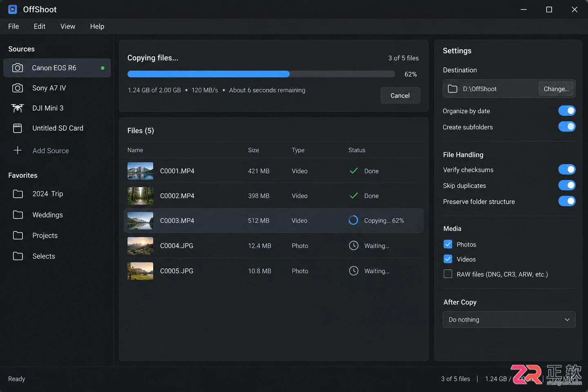
Task: Click the Add Source label
Action: (x=51, y=151)
